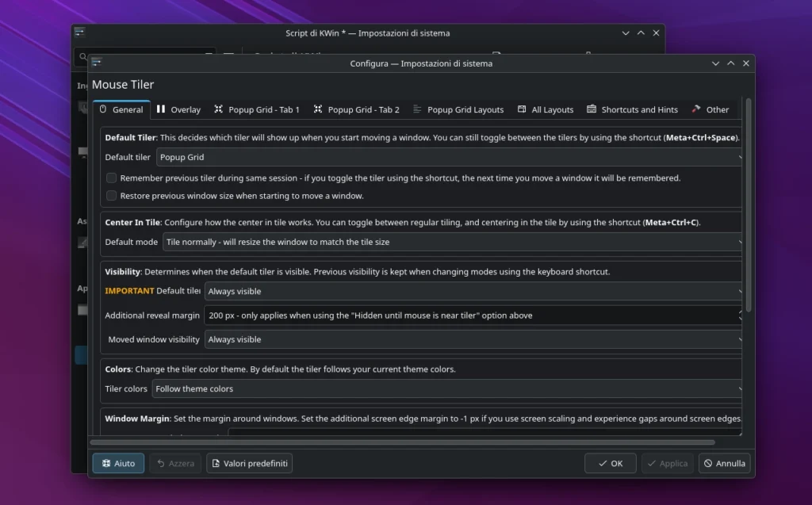Click the grid icon on Popup Grid - Tab 1

[x=219, y=109]
